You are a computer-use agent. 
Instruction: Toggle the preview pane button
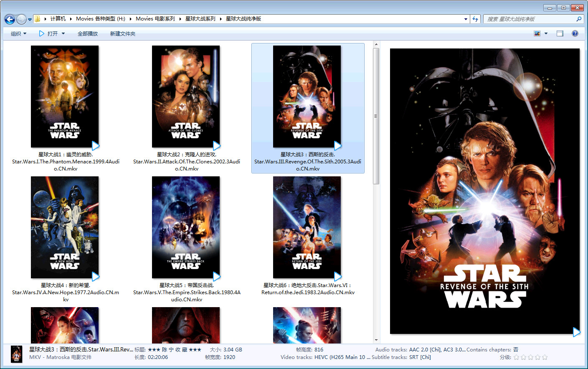560,33
